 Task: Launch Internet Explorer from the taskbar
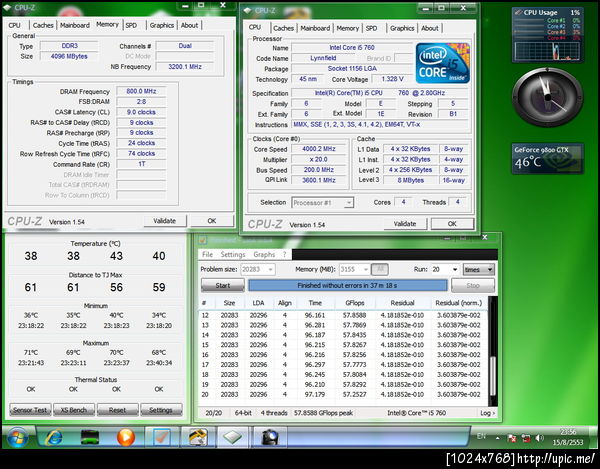(53, 437)
